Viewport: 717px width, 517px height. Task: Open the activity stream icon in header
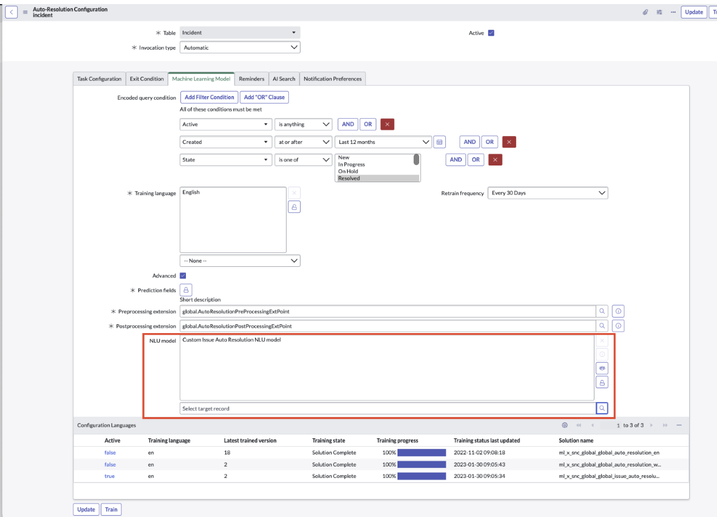pos(659,12)
